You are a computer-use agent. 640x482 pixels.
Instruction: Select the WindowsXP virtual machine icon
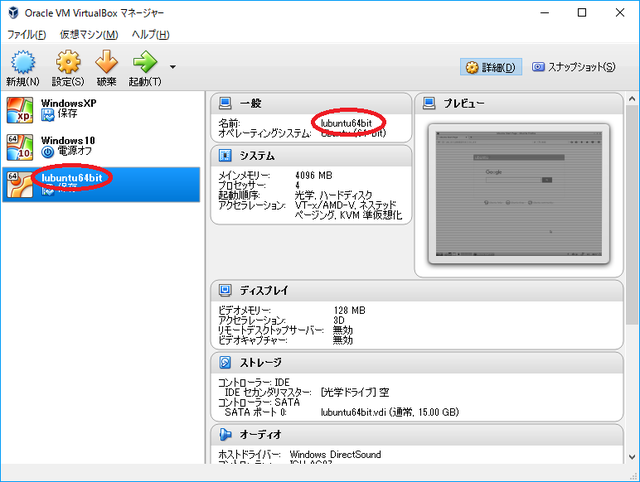click(20, 107)
